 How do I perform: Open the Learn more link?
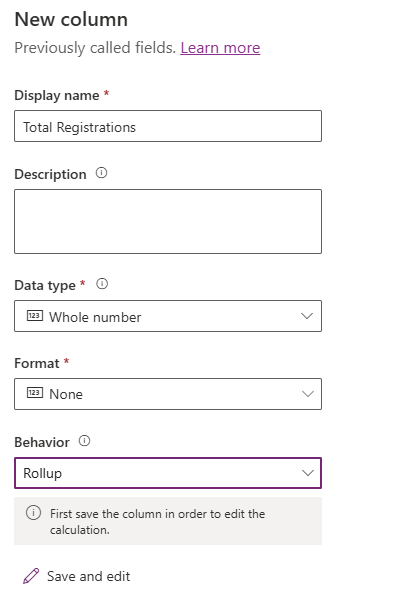pos(220,48)
